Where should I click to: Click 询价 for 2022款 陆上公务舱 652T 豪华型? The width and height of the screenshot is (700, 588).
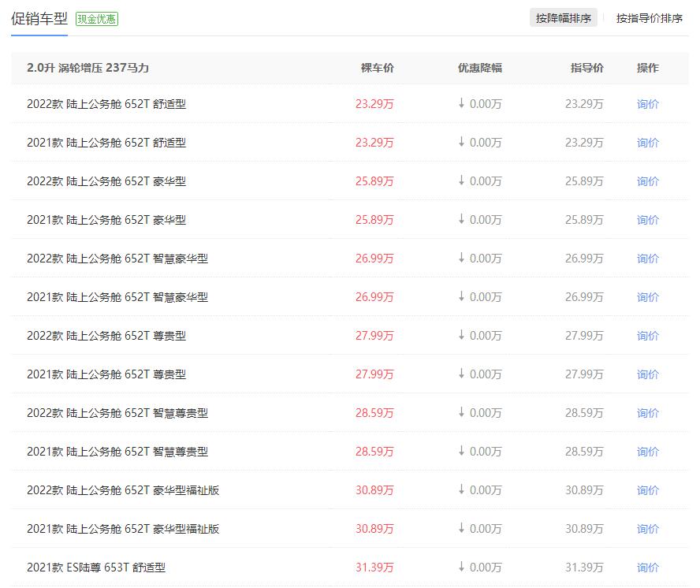648,181
